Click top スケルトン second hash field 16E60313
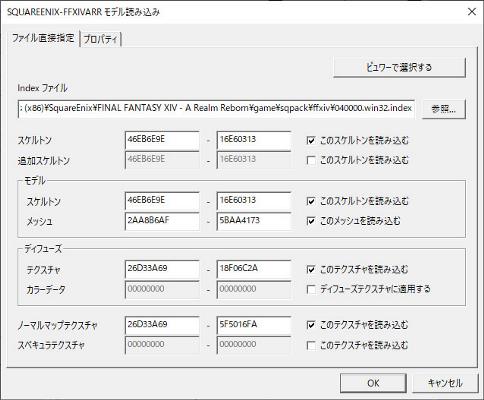Screen dimensions: 484x400 pos(254,140)
